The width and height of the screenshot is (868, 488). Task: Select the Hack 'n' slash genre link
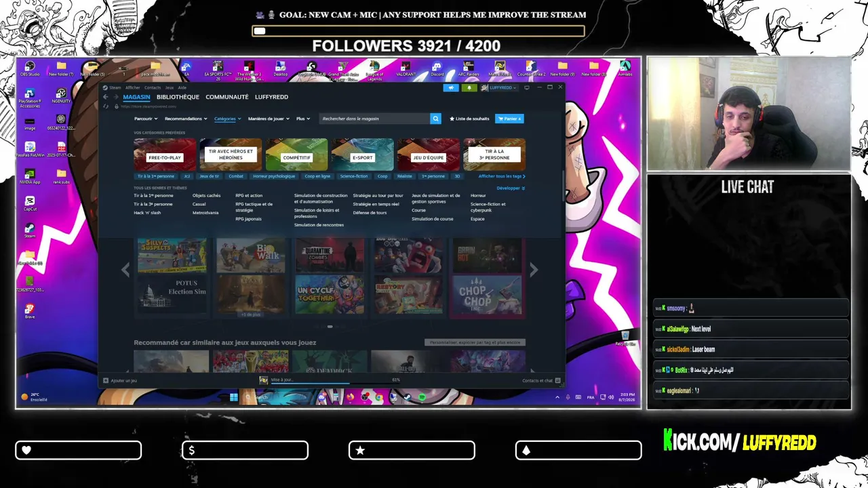[x=147, y=213]
